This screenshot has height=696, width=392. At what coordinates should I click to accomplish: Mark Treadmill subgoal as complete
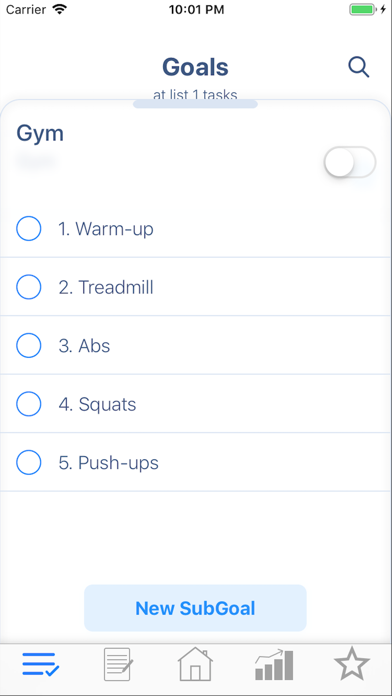[29, 287]
